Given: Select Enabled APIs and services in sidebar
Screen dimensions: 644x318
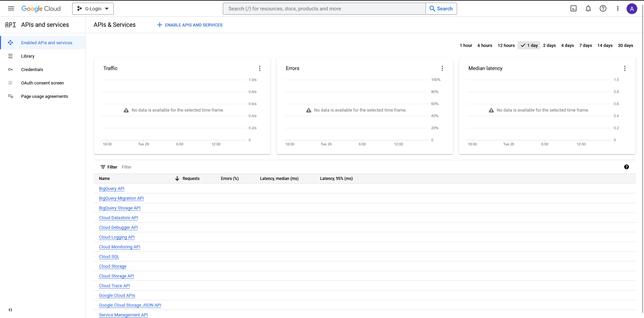Looking at the screenshot, I should point(47,43).
